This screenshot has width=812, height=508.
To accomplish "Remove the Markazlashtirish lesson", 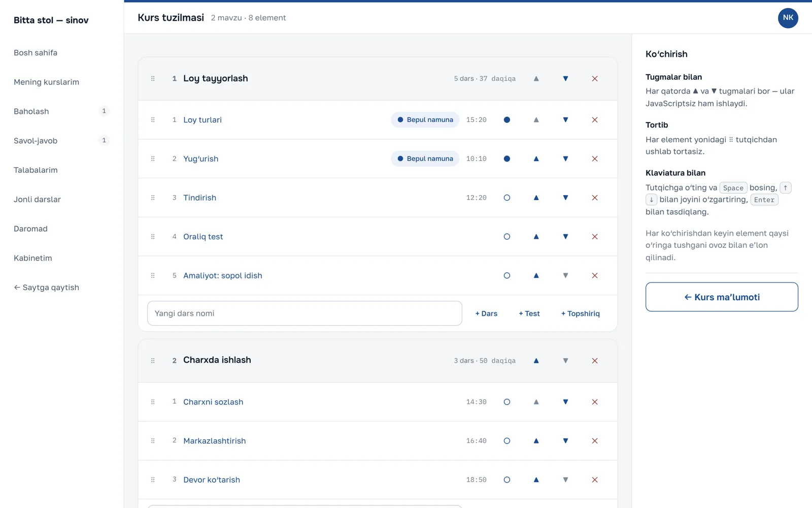I will click(595, 441).
